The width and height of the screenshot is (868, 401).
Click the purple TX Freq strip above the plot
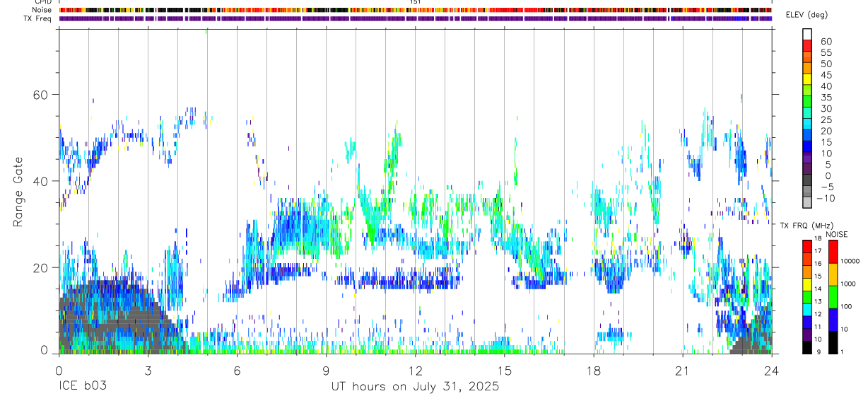tap(416, 18)
